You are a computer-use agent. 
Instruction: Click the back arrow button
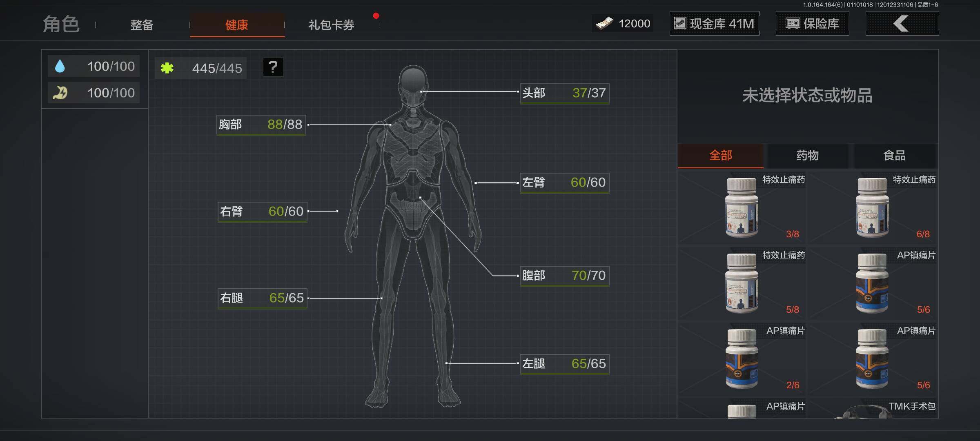point(902,24)
